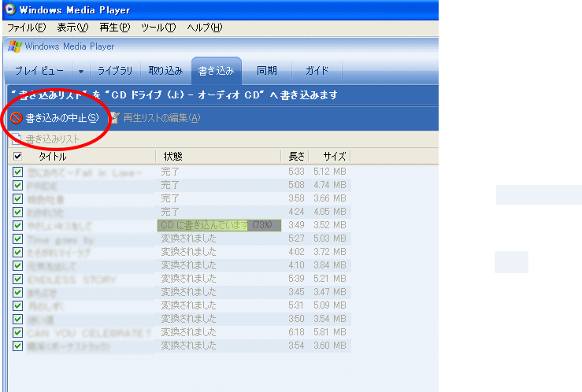Screen dimensions: 582x392
Task: Open the ツール(T) menu
Action: 158,28
